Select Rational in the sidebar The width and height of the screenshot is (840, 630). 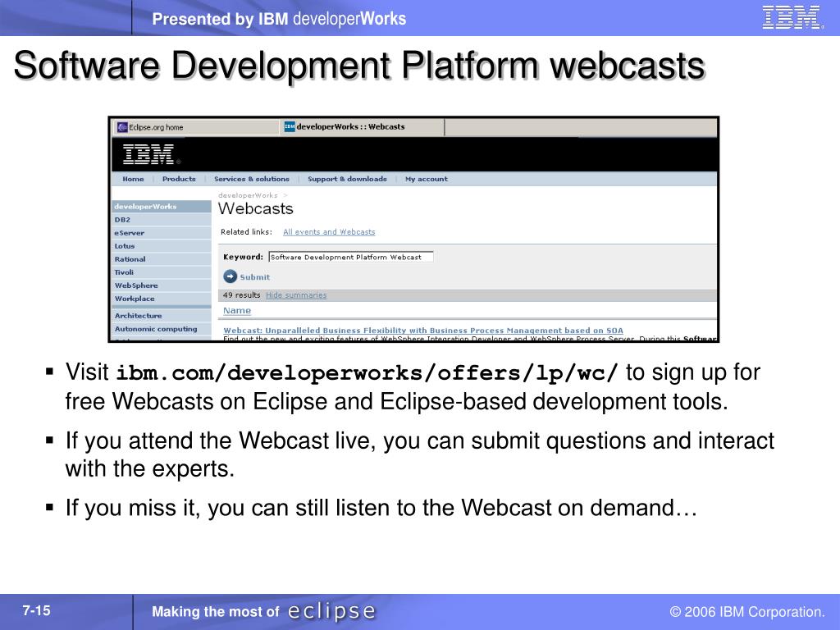[x=162, y=259]
